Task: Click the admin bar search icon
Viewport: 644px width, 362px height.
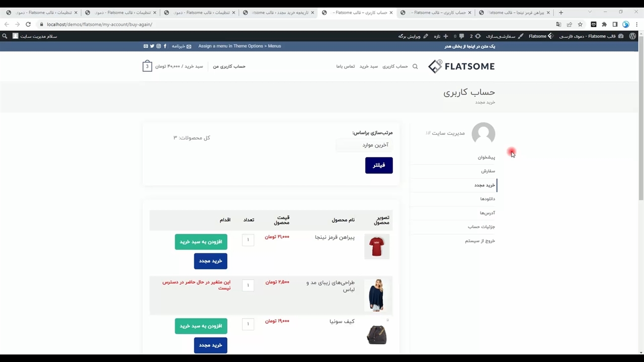Action: (x=5, y=36)
